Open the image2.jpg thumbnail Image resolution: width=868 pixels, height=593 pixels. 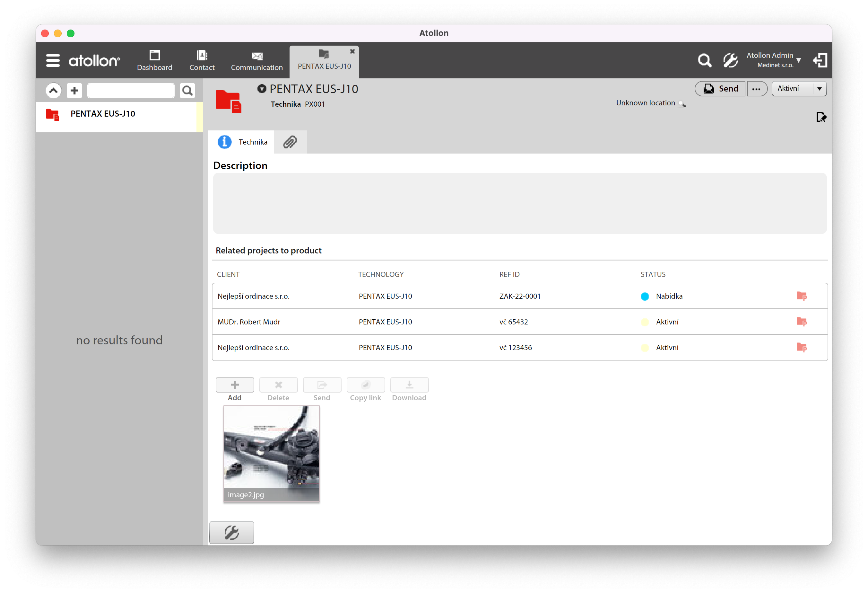point(271,453)
